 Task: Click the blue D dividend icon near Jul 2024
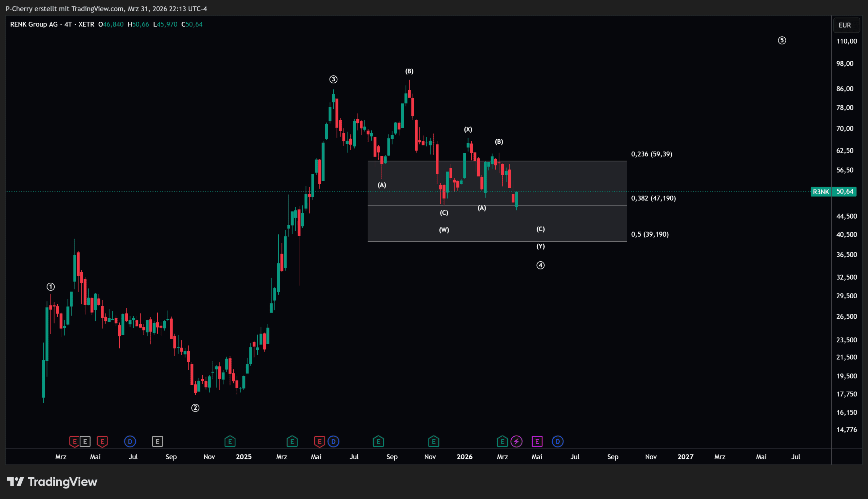(x=130, y=441)
